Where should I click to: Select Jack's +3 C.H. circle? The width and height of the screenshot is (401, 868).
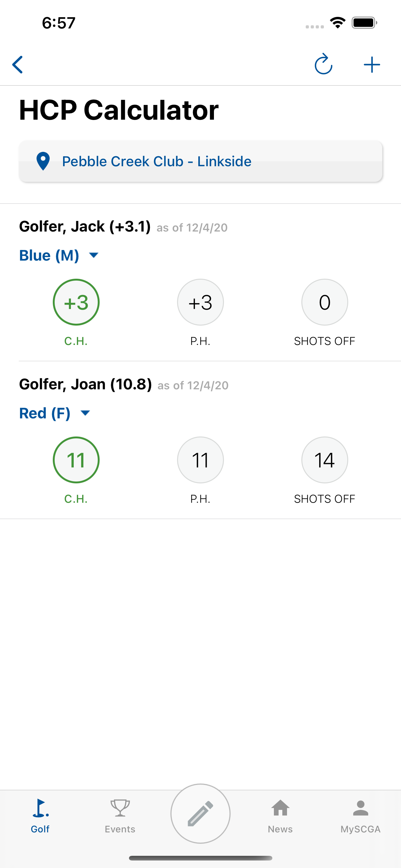tap(76, 302)
